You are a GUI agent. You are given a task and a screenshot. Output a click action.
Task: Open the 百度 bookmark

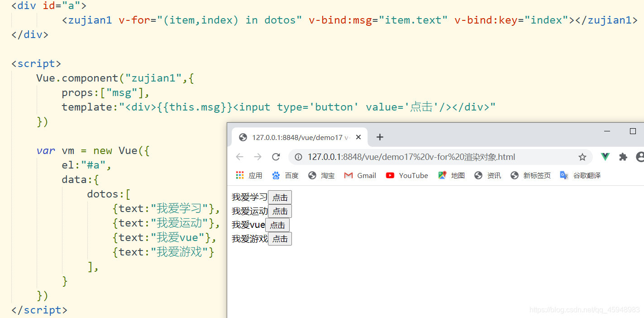[x=285, y=175]
